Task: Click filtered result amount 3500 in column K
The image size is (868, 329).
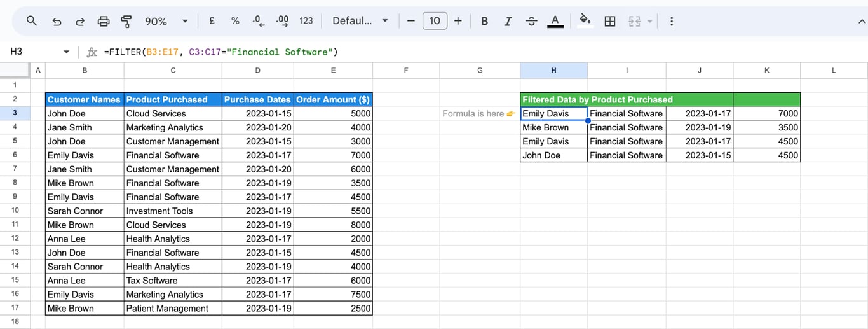Action: (x=767, y=127)
